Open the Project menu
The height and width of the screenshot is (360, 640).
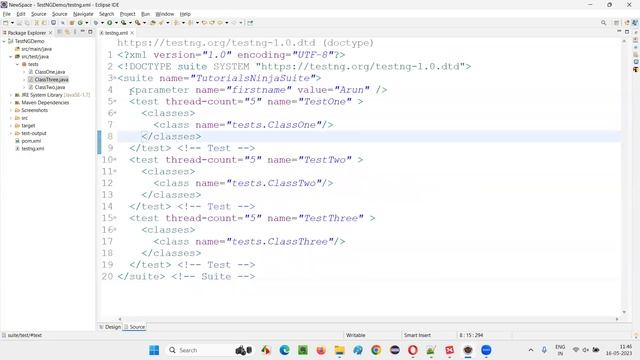127,14
